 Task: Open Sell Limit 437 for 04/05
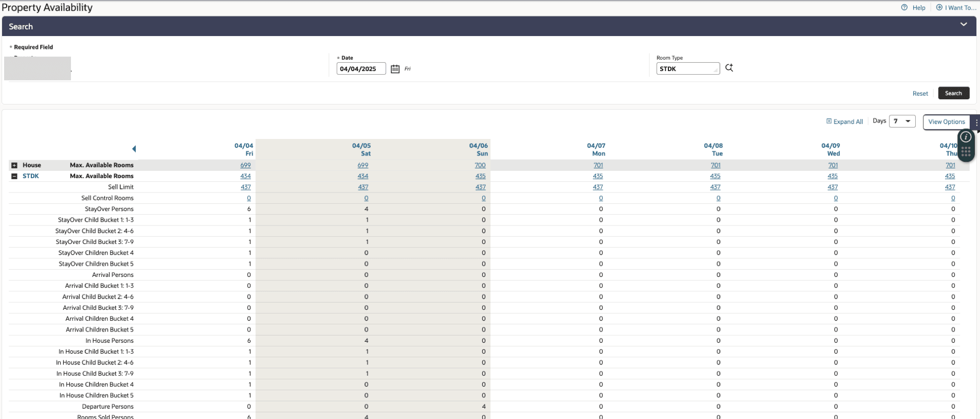tap(363, 187)
